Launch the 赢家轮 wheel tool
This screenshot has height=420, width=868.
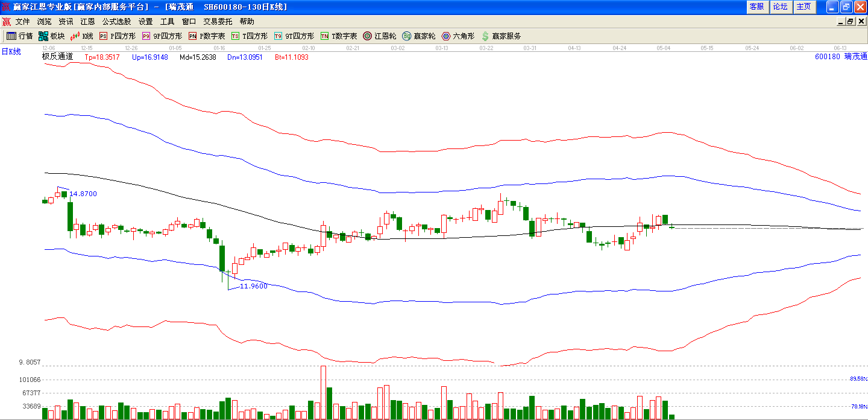point(419,36)
